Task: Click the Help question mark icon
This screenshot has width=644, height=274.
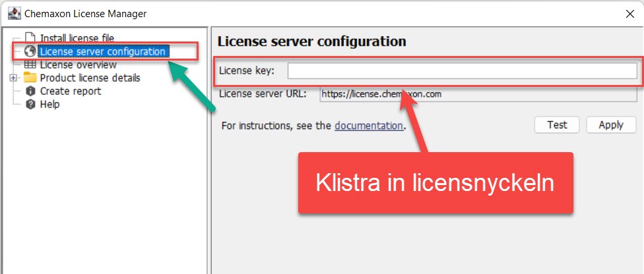Action: click(30, 104)
